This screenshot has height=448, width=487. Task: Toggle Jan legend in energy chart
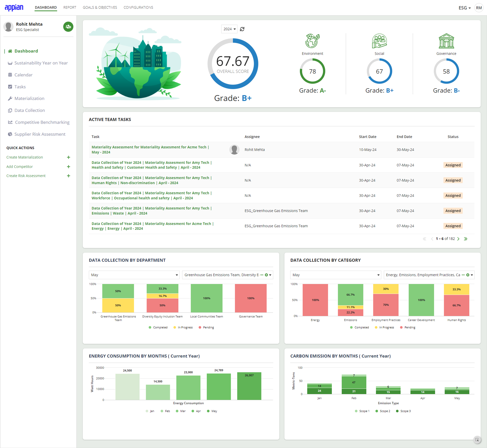pyautogui.click(x=150, y=411)
